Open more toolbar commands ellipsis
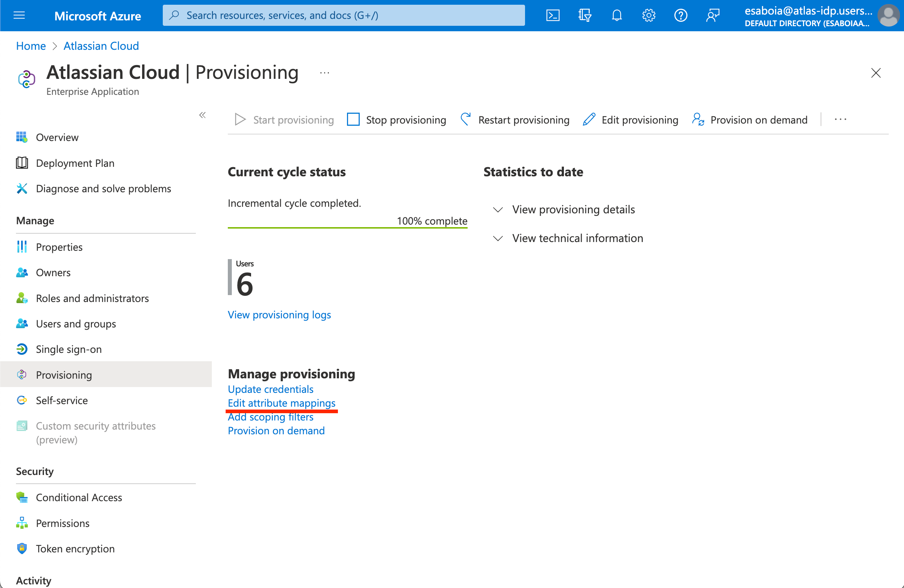The height and width of the screenshot is (588, 904). pyautogui.click(x=840, y=120)
